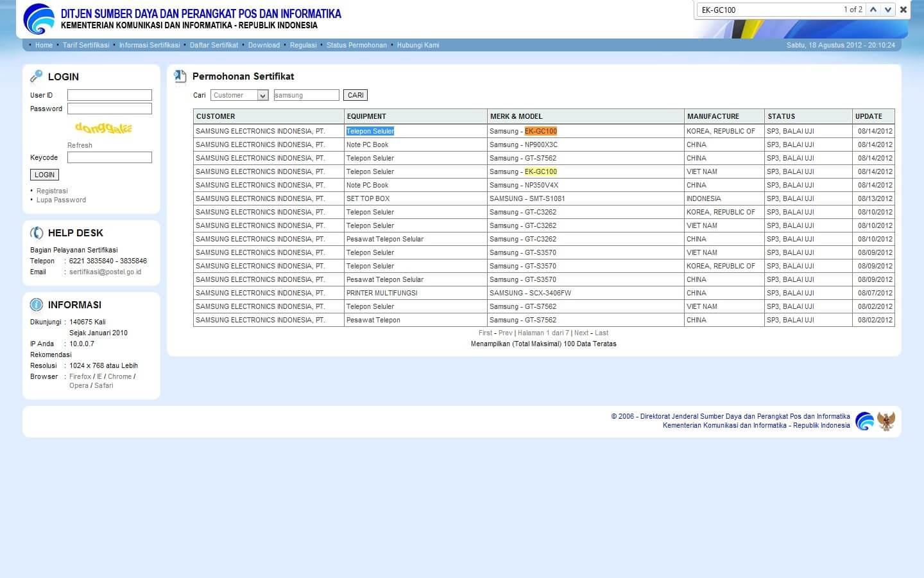Viewport: 924px width, 578px height.
Task: Click the key icon beside LOGIN
Action: 36,76
